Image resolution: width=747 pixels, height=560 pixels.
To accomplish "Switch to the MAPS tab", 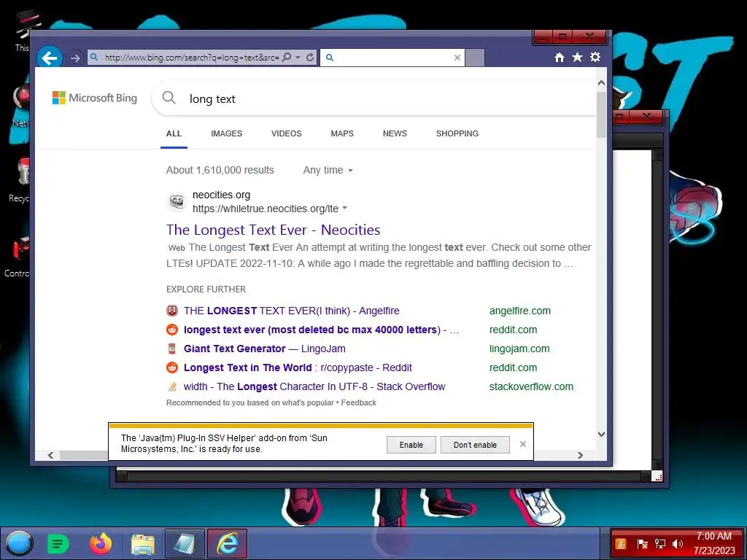I will (x=342, y=133).
